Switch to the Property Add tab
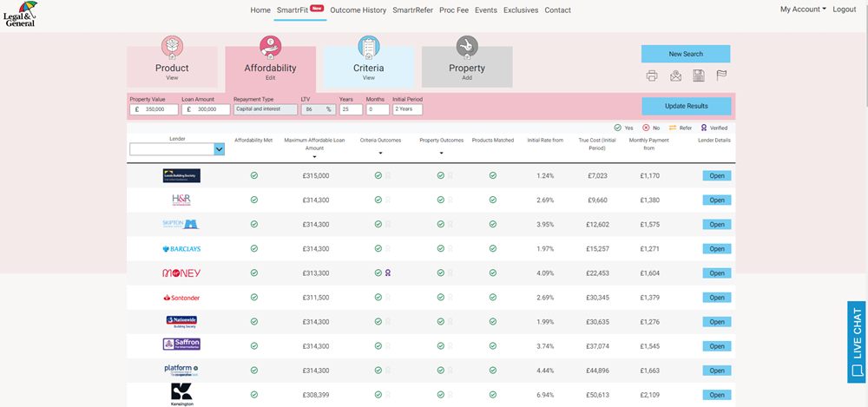 [x=467, y=67]
